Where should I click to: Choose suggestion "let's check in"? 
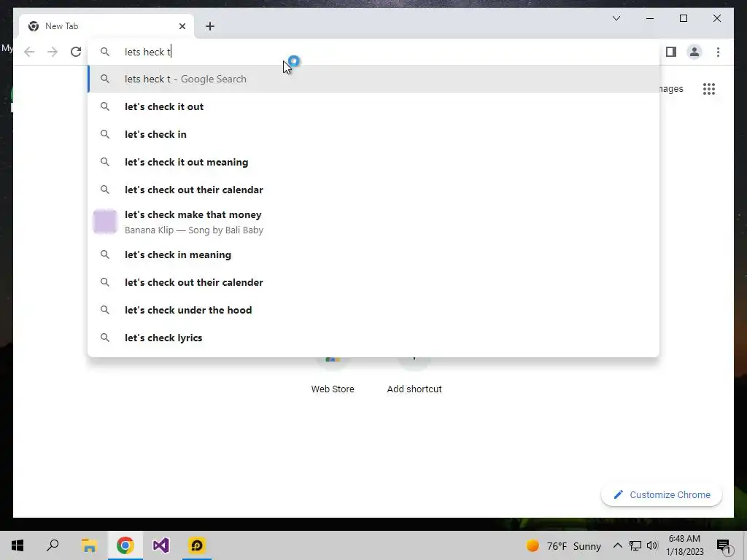click(373, 134)
